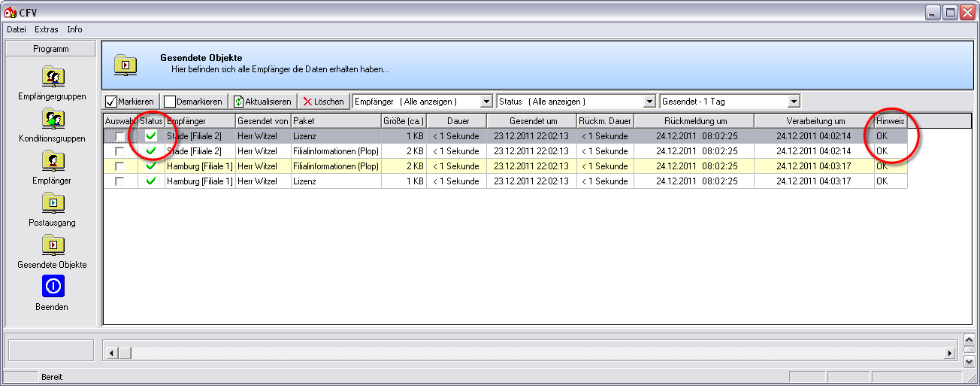Open the Konditionsgruppen sidebar icon

pyautogui.click(x=53, y=119)
